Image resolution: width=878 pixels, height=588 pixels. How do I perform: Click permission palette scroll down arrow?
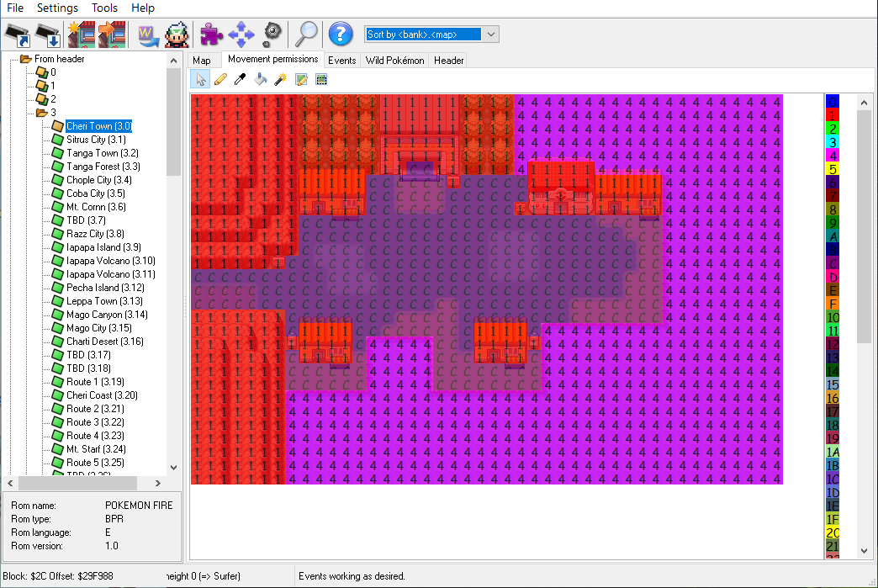(x=864, y=550)
